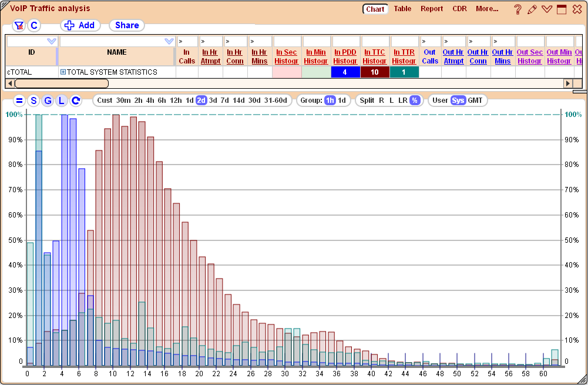
Task: Select the In PDD Histogram cell showing 4
Action: point(345,72)
